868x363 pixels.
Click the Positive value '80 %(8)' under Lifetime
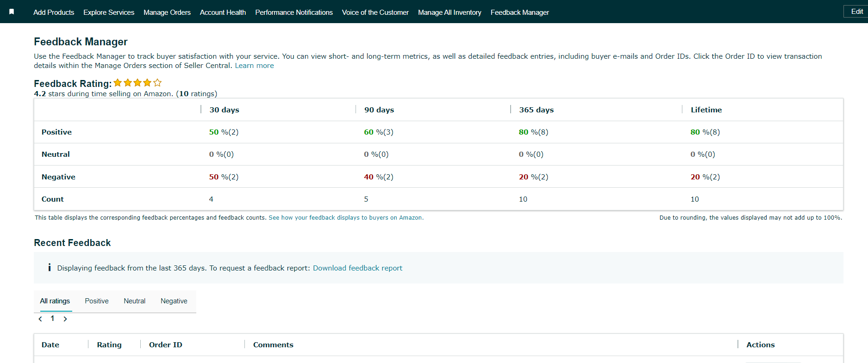click(706, 132)
